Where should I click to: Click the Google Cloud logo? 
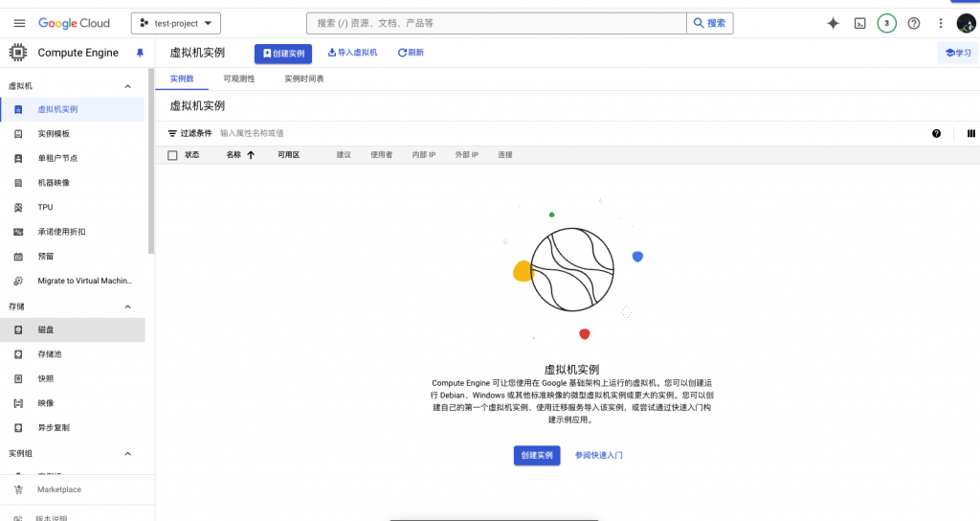point(74,23)
